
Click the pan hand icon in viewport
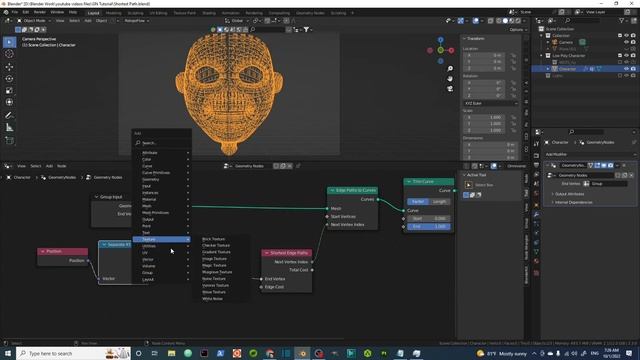pos(450,78)
